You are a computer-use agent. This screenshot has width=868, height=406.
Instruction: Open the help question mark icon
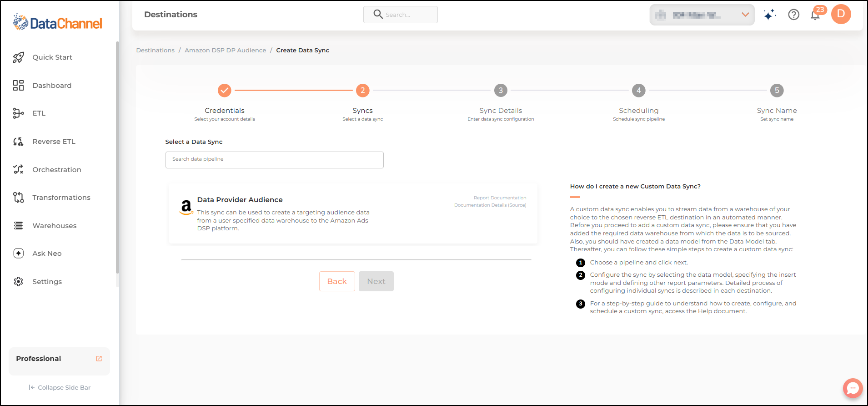[794, 15]
